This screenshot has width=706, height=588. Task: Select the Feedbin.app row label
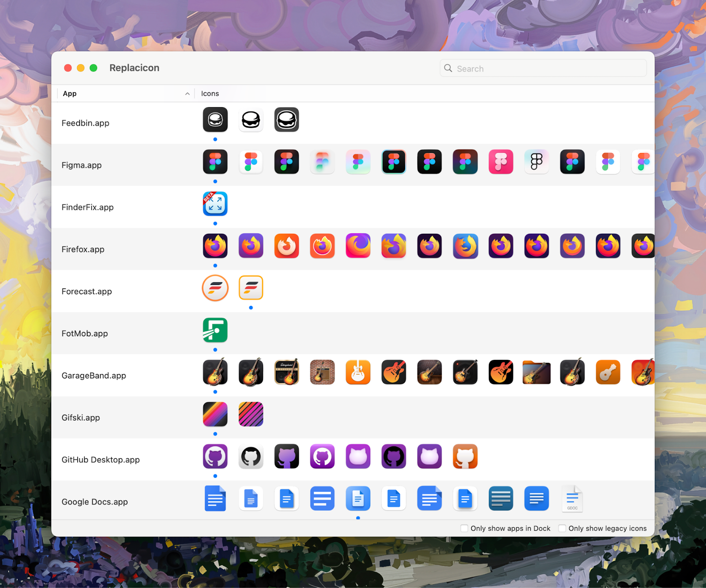click(x=86, y=123)
